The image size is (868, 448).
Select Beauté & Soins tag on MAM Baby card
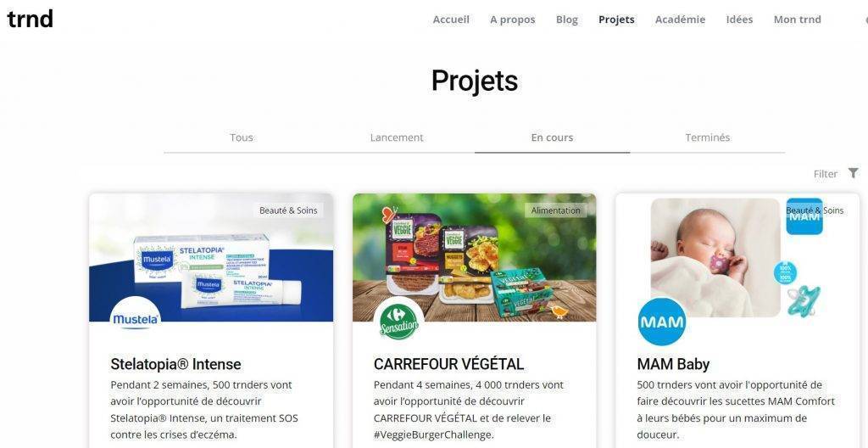point(815,210)
